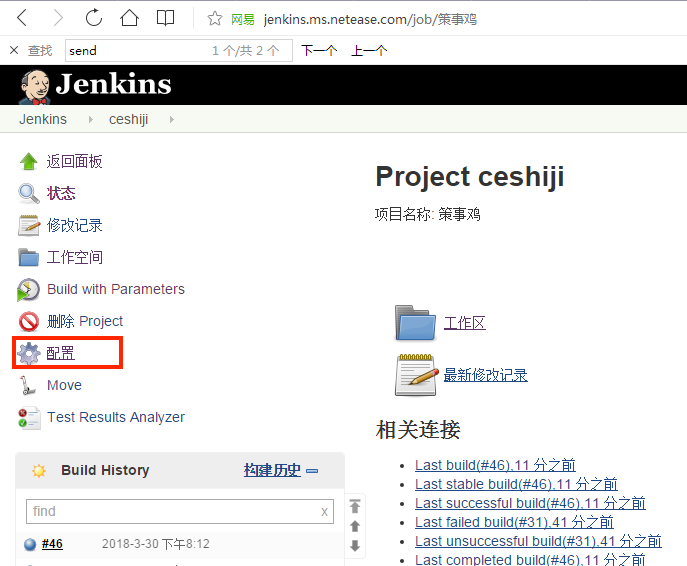
Task: Click notepad icon for 最新修改记录
Action: pos(416,375)
